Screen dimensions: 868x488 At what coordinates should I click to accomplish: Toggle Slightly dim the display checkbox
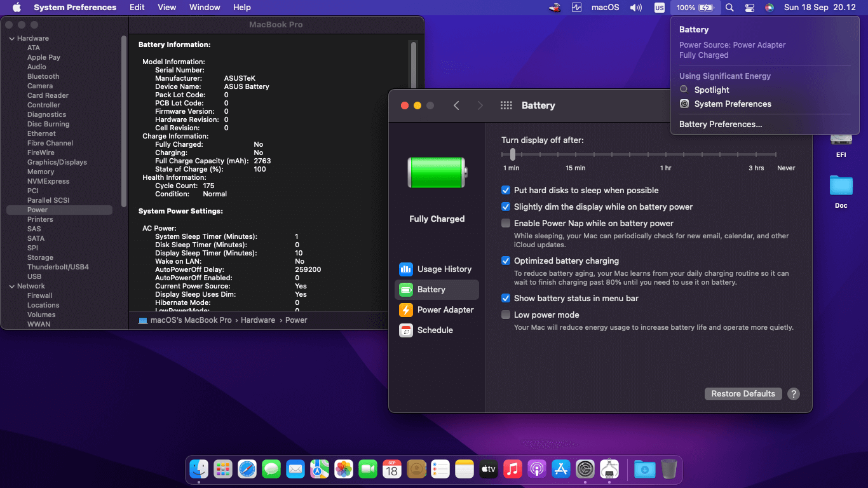click(x=506, y=207)
